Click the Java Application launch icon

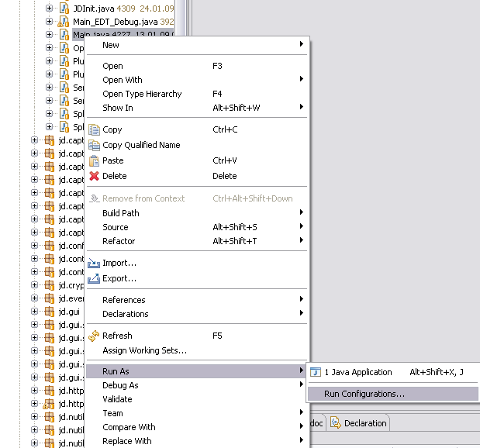click(316, 372)
